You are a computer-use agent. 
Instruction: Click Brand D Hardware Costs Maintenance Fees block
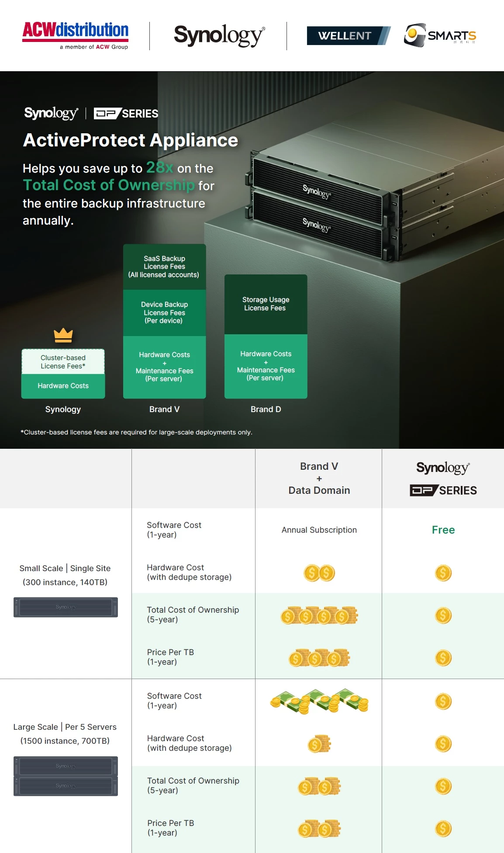pyautogui.click(x=266, y=366)
